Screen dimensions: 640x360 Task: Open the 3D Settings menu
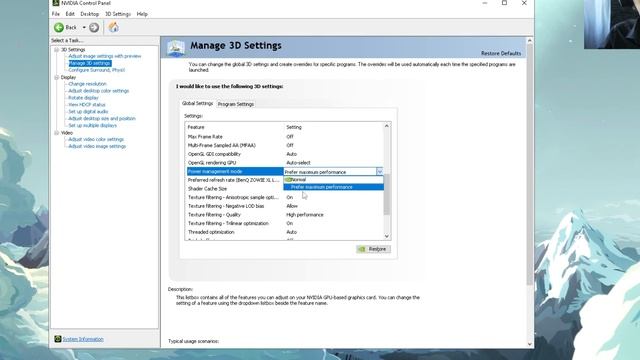click(x=118, y=14)
